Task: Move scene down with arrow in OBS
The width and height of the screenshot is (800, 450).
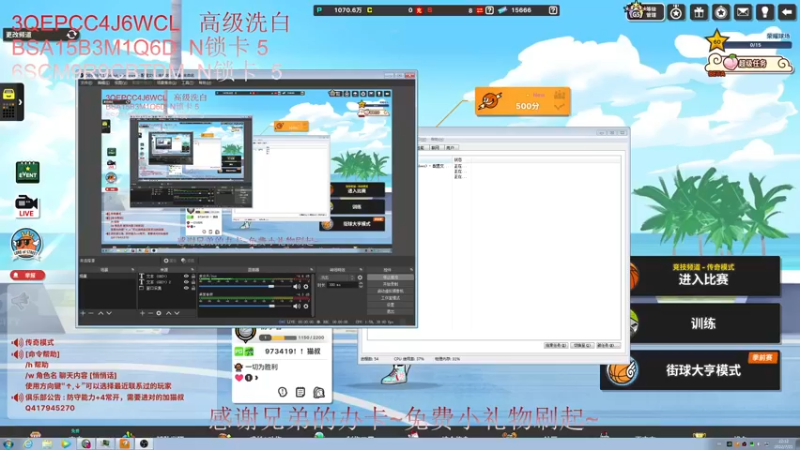Action: pos(109,313)
